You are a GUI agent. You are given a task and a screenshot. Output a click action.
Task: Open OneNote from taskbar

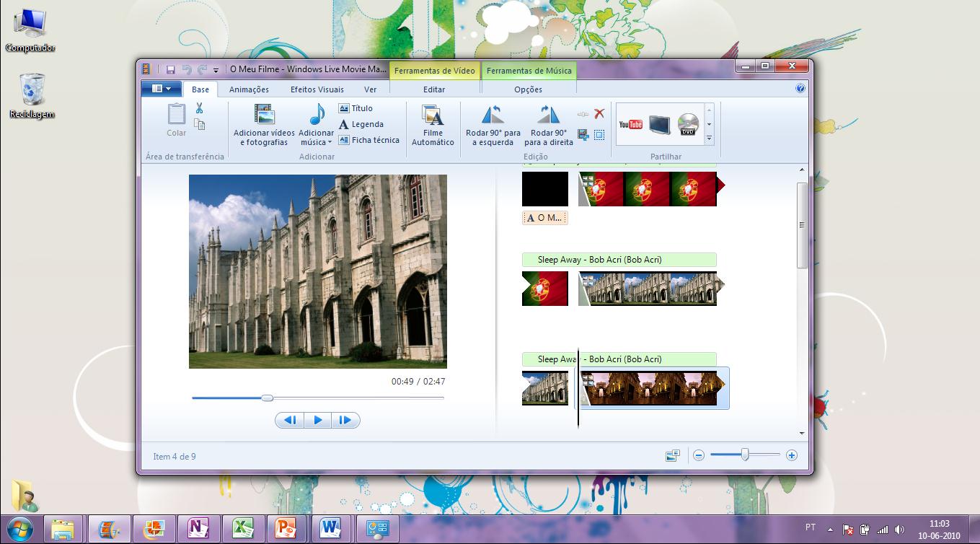198,529
